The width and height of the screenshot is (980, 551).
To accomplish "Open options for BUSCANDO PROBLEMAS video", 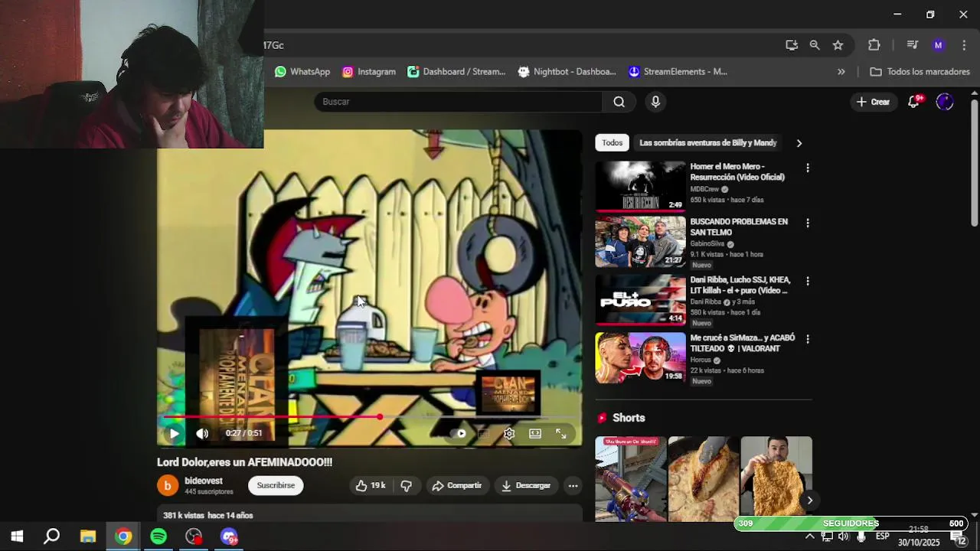I will (x=807, y=223).
